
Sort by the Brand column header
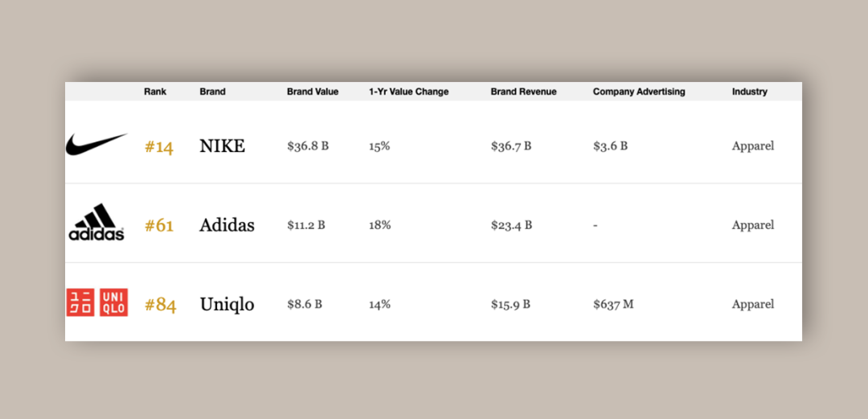tap(212, 92)
